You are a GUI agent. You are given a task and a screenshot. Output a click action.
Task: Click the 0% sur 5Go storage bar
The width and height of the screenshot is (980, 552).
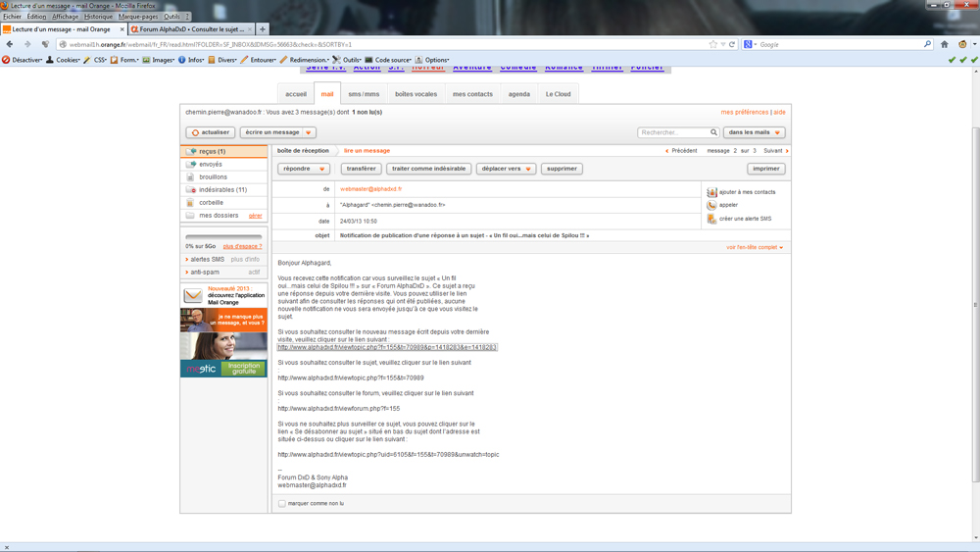[x=223, y=237]
